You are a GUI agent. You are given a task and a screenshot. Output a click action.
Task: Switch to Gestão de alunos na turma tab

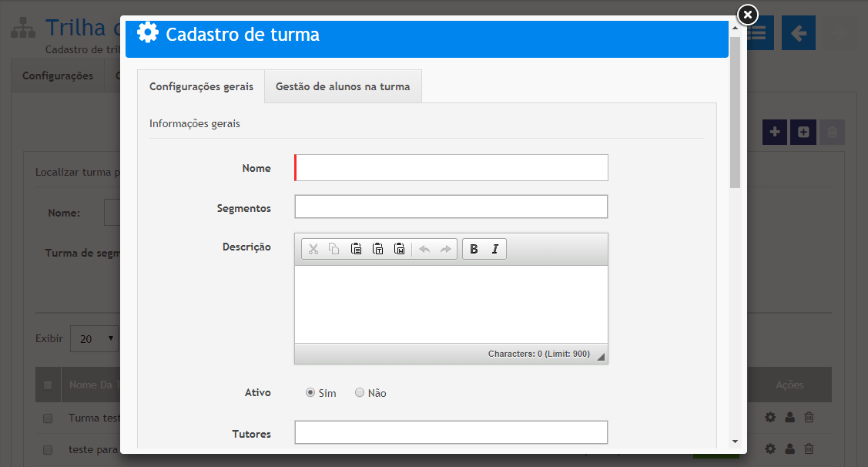343,86
